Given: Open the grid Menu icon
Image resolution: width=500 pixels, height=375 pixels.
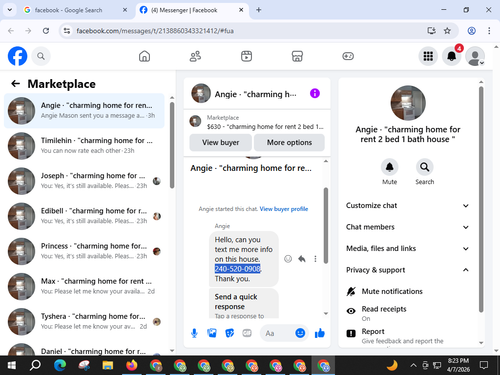Looking at the screenshot, I should [x=428, y=56].
